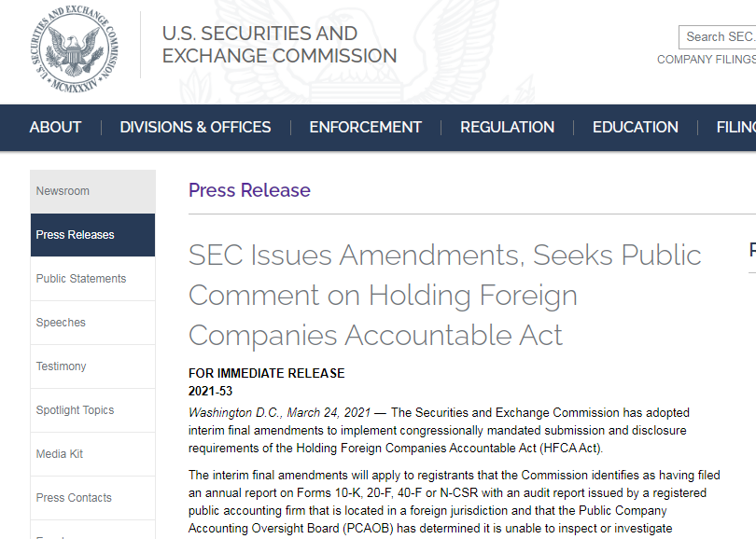Click the SEC Issues Amendments headline
756x539 pixels.
[444, 295]
